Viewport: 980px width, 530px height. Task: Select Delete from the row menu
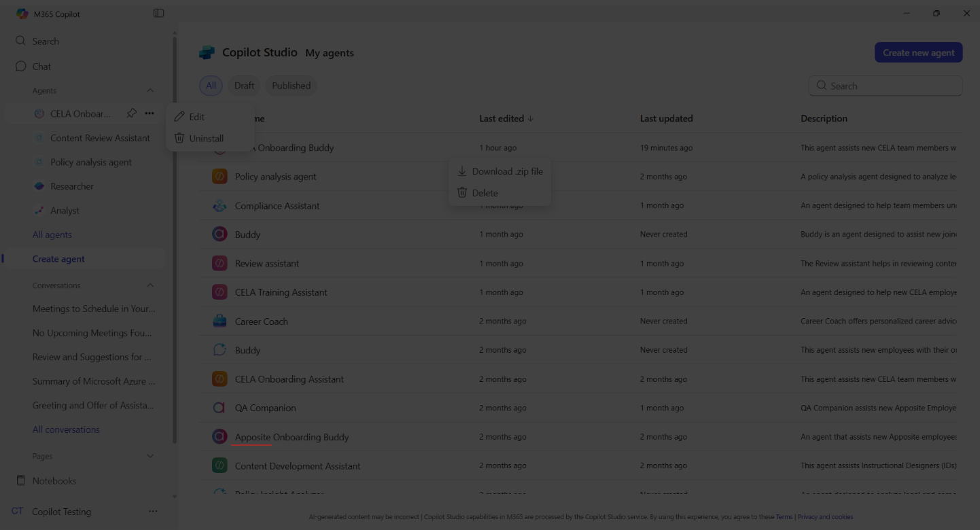(500, 193)
